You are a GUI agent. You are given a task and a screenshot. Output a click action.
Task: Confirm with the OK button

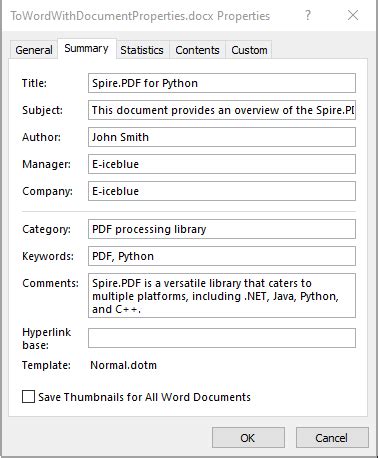248,438
